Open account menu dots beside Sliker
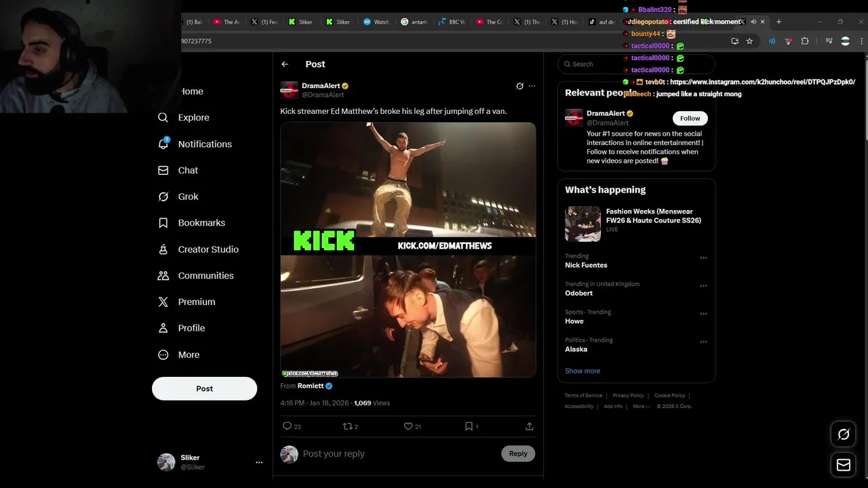The width and height of the screenshot is (868, 488). [259, 462]
